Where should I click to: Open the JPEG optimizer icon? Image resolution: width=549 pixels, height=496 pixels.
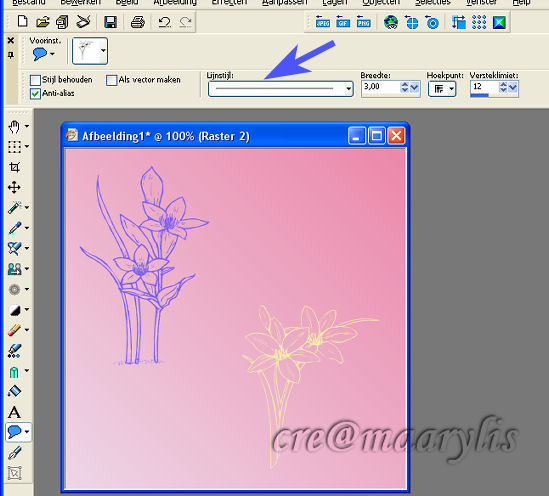tap(322, 22)
